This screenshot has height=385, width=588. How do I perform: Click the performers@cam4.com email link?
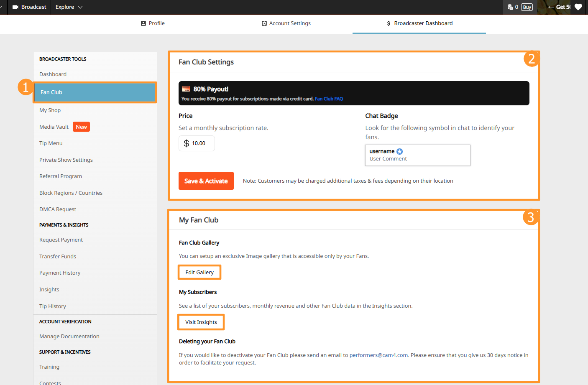pos(378,355)
